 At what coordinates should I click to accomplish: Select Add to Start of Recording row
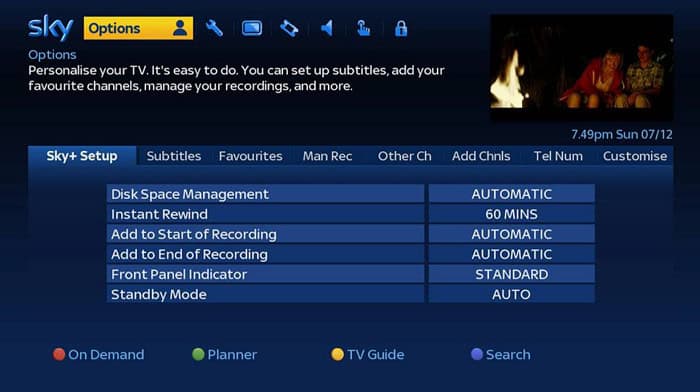(x=265, y=234)
